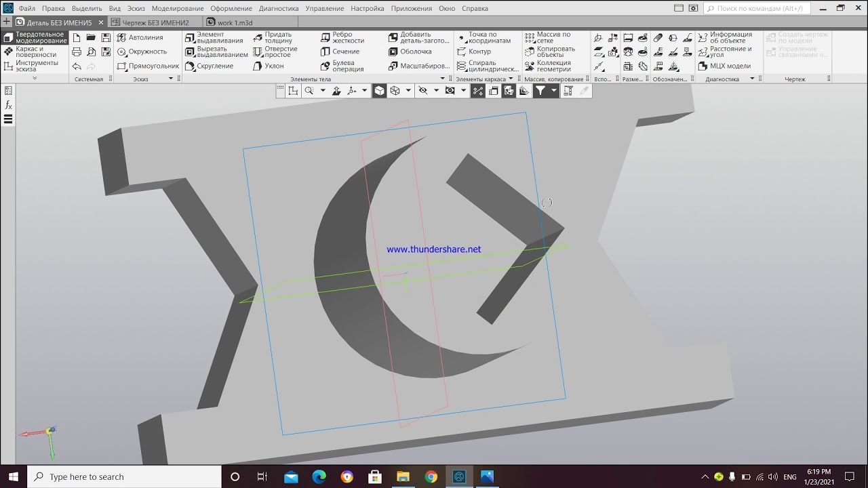This screenshot has width=868, height=488.
Task: Select the Массив по сетке tool
Action: [548, 38]
